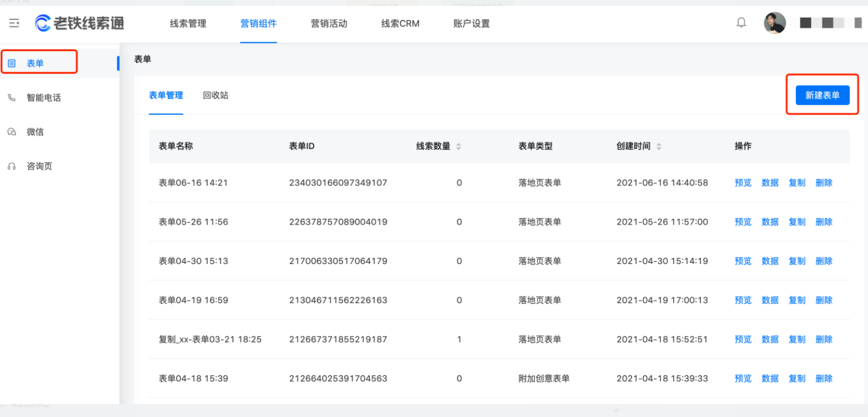Go to 账户设置 in the navigation bar
The height and width of the screenshot is (417, 868).
point(471,23)
